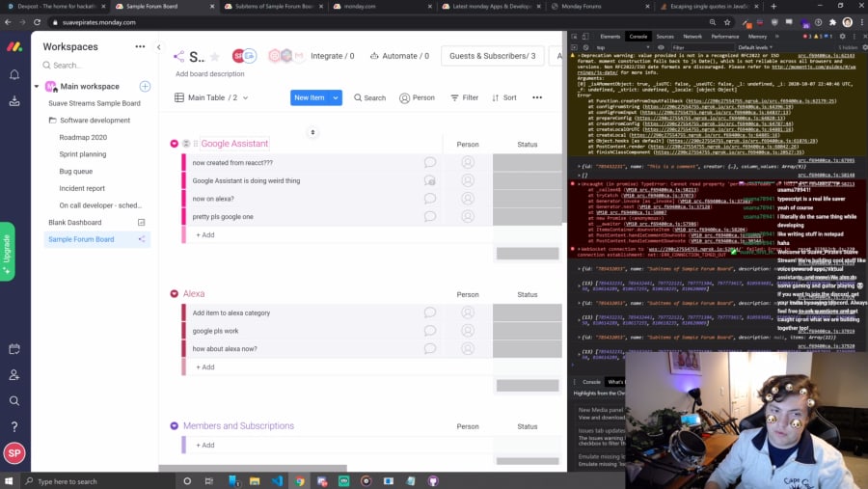Open the inbox download tray icon
This screenshot has height=489, width=868.
14,101
